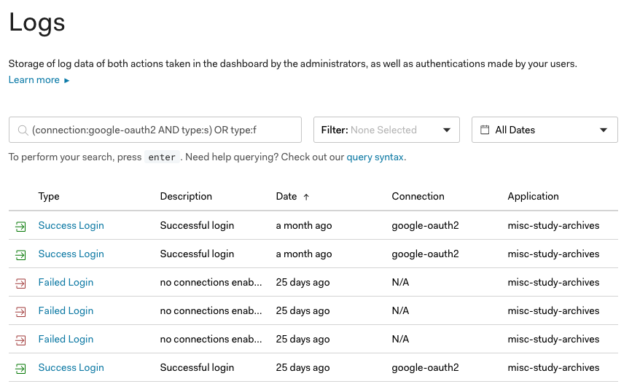Expand the All Dates dropdown
This screenshot has height=384, width=640.
tap(544, 130)
